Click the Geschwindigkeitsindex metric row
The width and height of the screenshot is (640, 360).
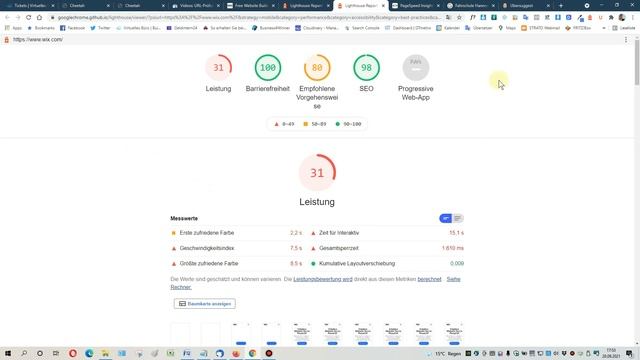(236, 248)
